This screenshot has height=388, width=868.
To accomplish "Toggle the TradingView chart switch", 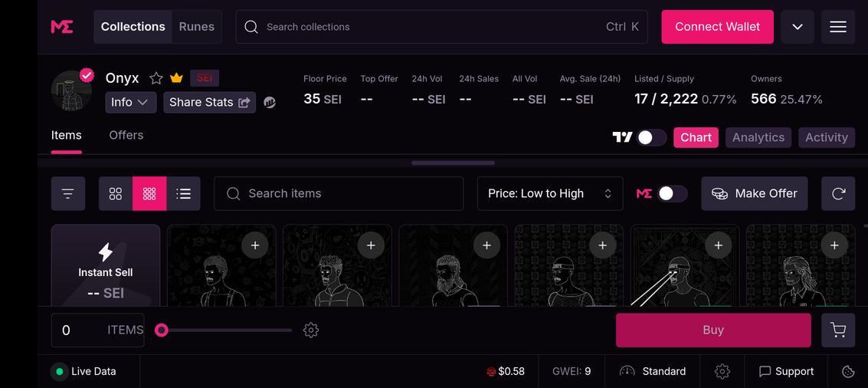I will pos(650,137).
